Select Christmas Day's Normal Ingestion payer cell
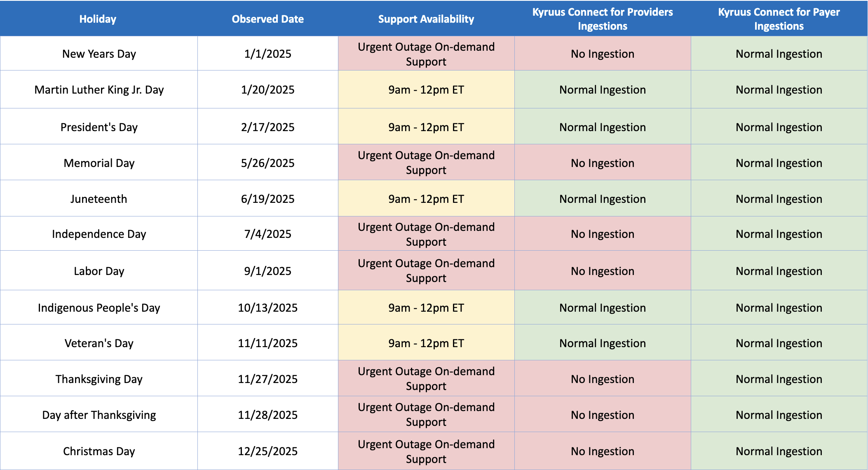The height and width of the screenshot is (470, 868). [779, 451]
